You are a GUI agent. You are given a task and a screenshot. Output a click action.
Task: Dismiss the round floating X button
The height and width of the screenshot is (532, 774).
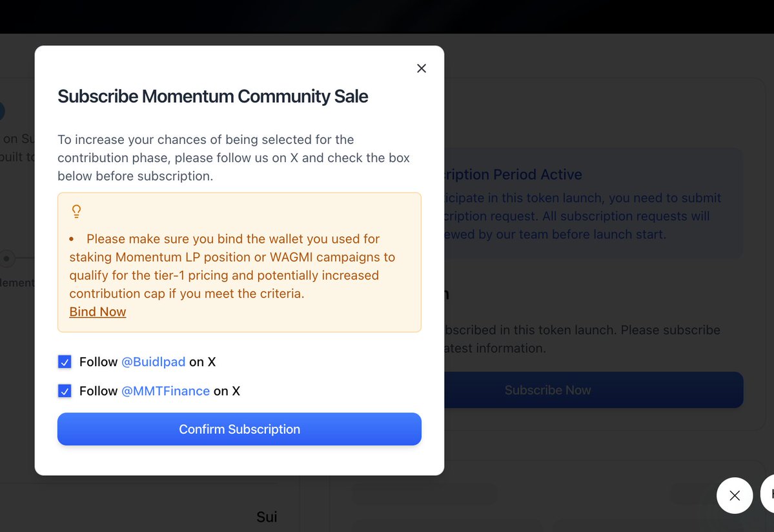point(734,495)
